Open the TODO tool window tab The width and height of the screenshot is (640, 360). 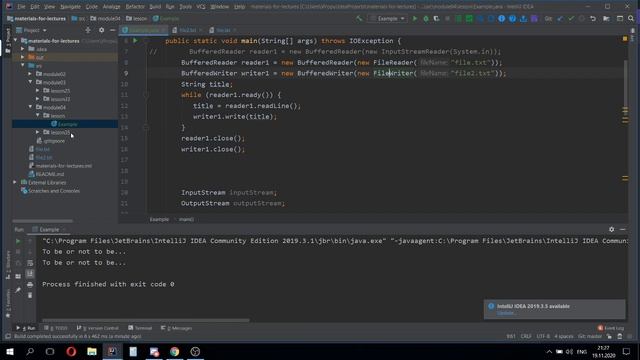pos(56,328)
